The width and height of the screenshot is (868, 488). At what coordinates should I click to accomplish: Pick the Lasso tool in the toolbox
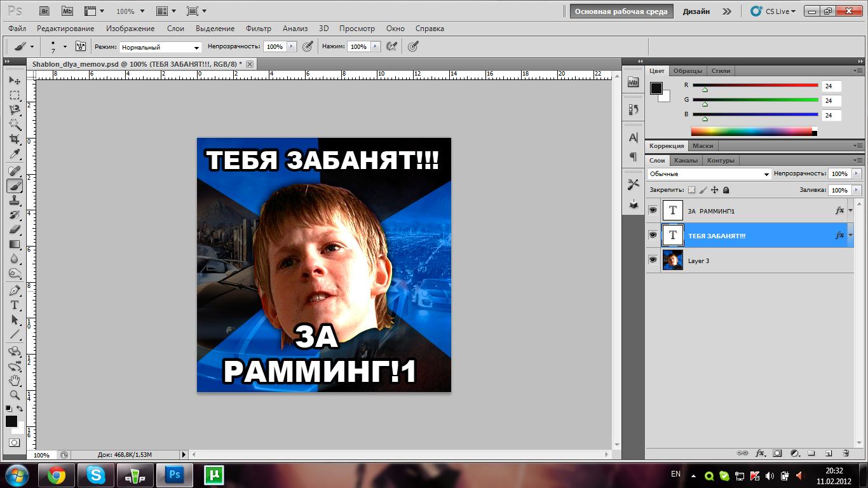point(15,110)
